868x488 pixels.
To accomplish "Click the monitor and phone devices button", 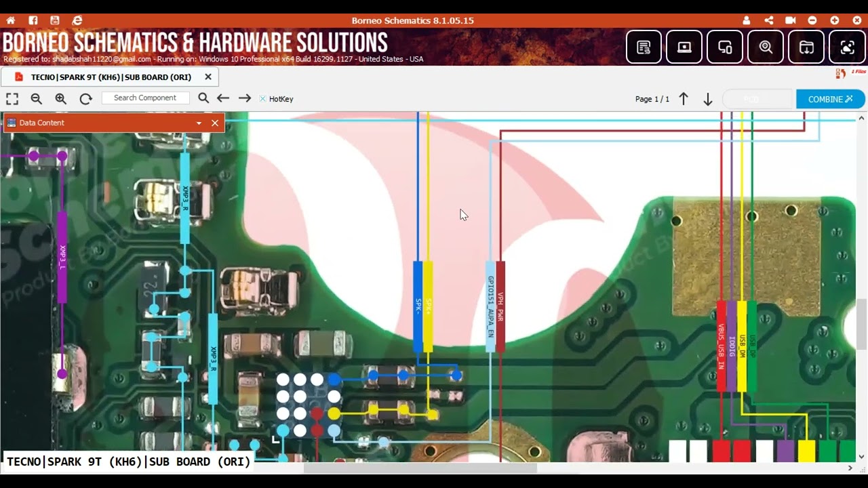I will [x=725, y=47].
